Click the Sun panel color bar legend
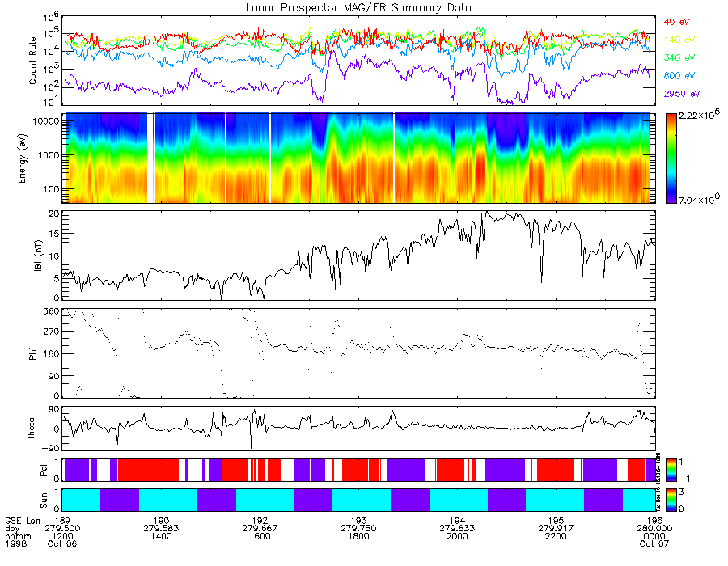The width and height of the screenshot is (728, 566). 671,500
